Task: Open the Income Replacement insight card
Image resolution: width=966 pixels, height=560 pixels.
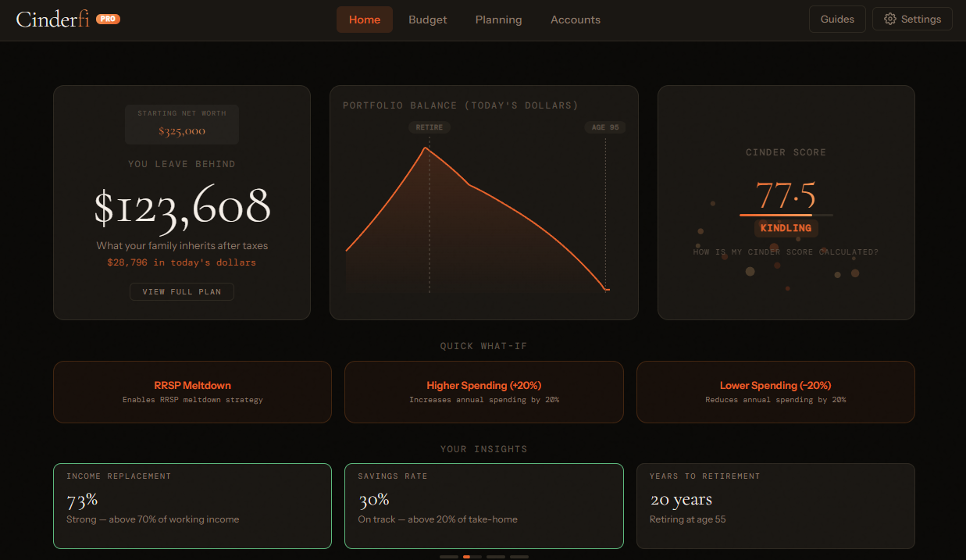Action: pyautogui.click(x=192, y=506)
